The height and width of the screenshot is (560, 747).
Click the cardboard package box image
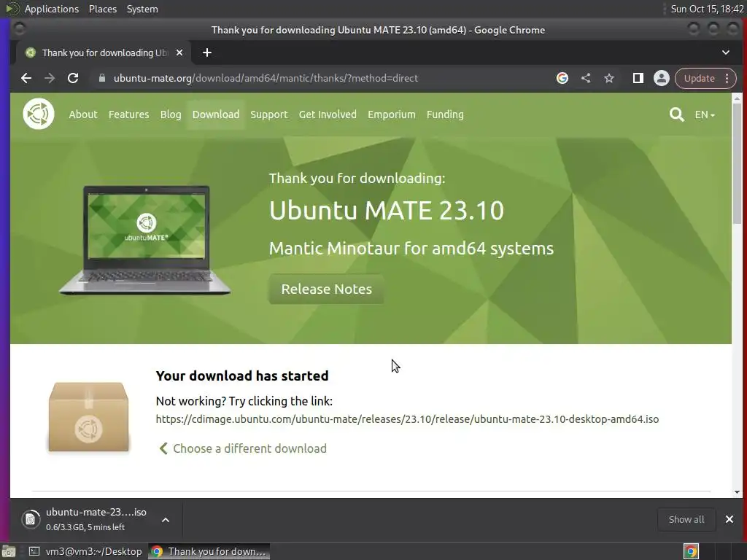point(88,417)
